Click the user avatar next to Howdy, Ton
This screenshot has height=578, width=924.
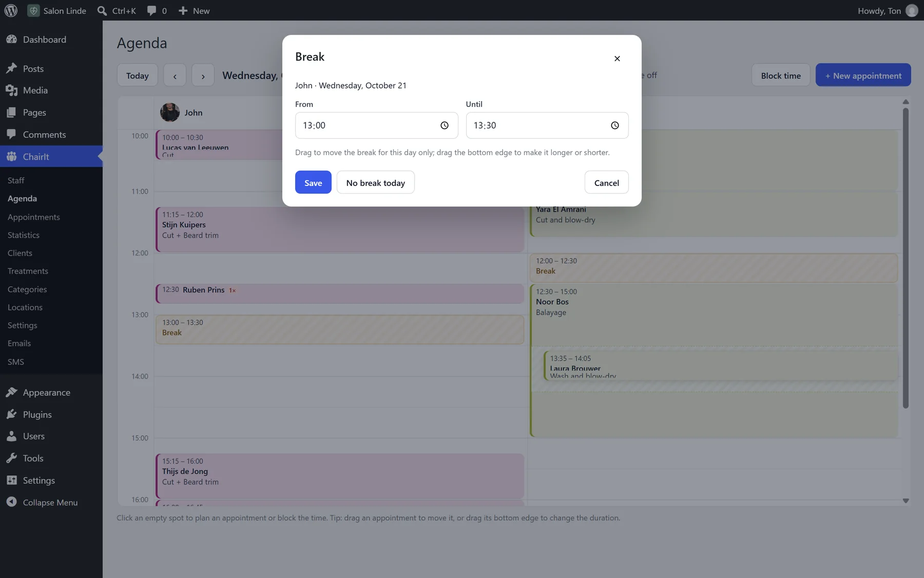click(912, 10)
